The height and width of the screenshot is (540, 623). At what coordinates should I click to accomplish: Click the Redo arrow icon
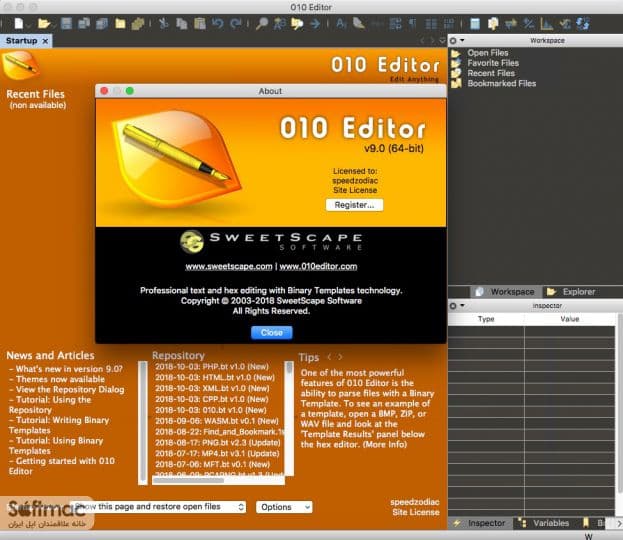tap(236, 23)
